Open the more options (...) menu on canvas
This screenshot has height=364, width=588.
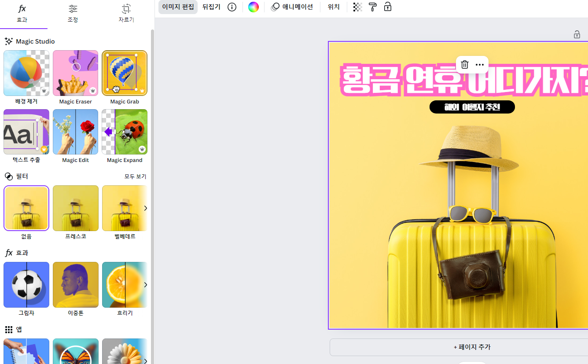[479, 64]
